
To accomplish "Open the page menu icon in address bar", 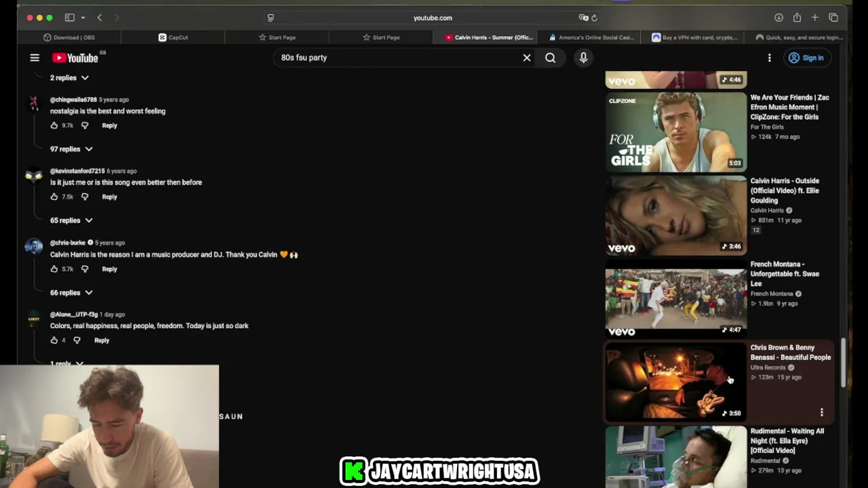I will click(x=271, y=18).
